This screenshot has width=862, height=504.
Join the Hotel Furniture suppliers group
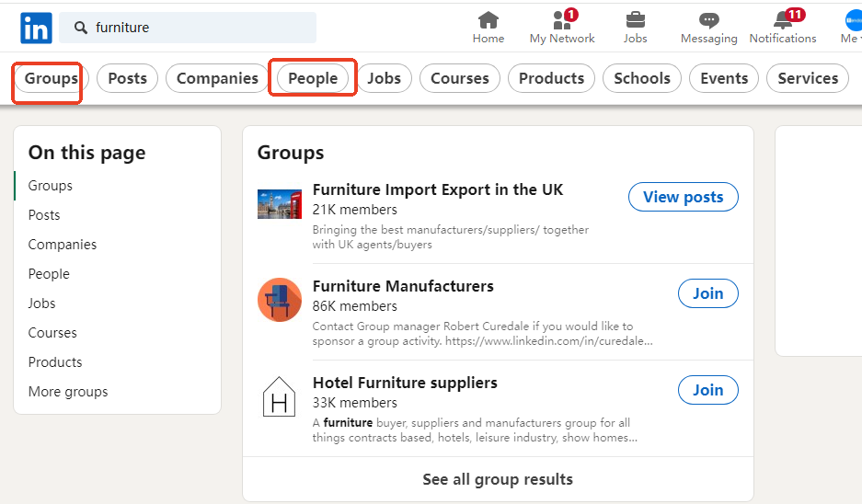(708, 390)
